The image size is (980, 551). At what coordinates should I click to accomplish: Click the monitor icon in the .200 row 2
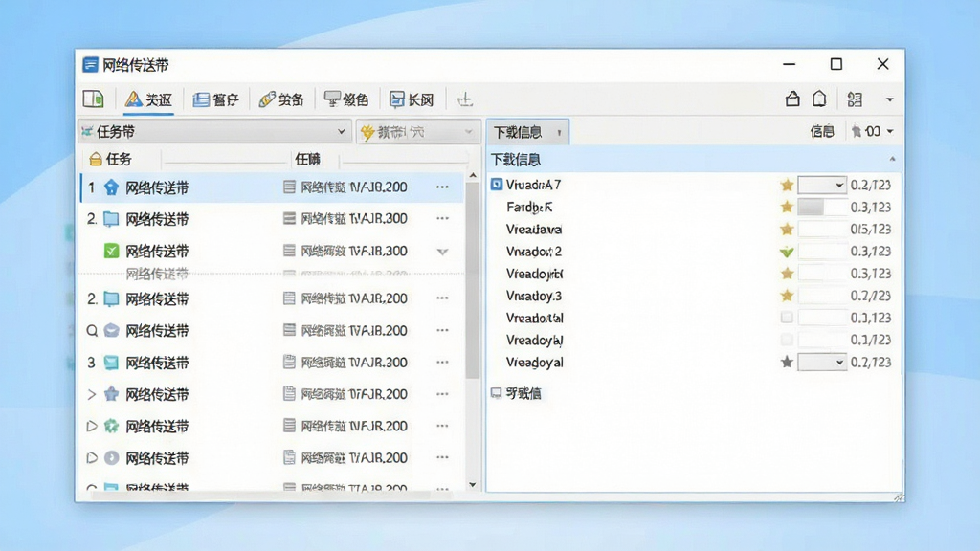pos(111,298)
